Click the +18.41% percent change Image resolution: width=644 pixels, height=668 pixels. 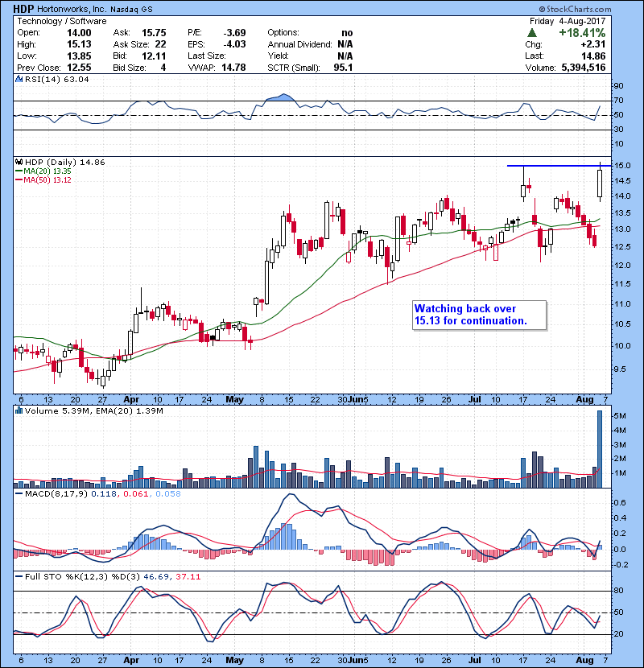click(x=582, y=33)
